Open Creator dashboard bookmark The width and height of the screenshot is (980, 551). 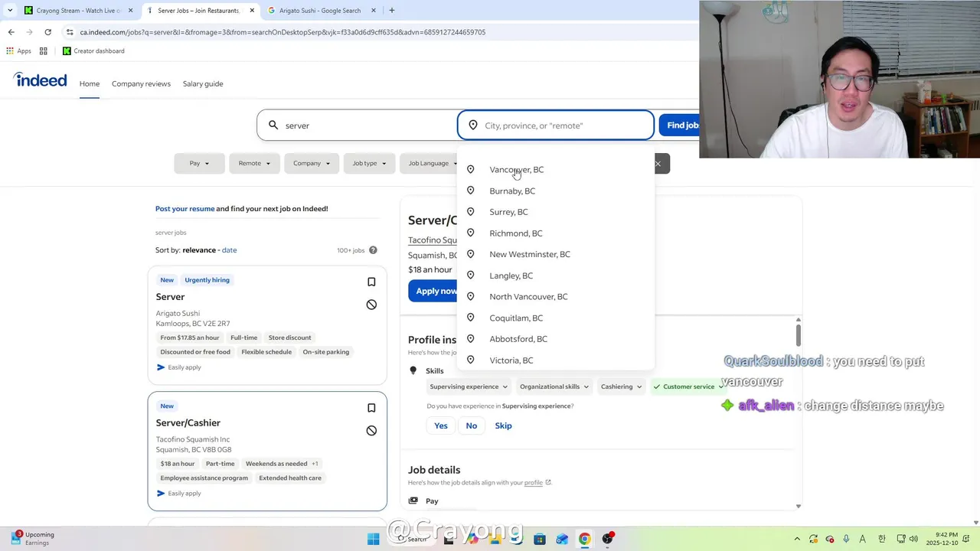pyautogui.click(x=93, y=51)
